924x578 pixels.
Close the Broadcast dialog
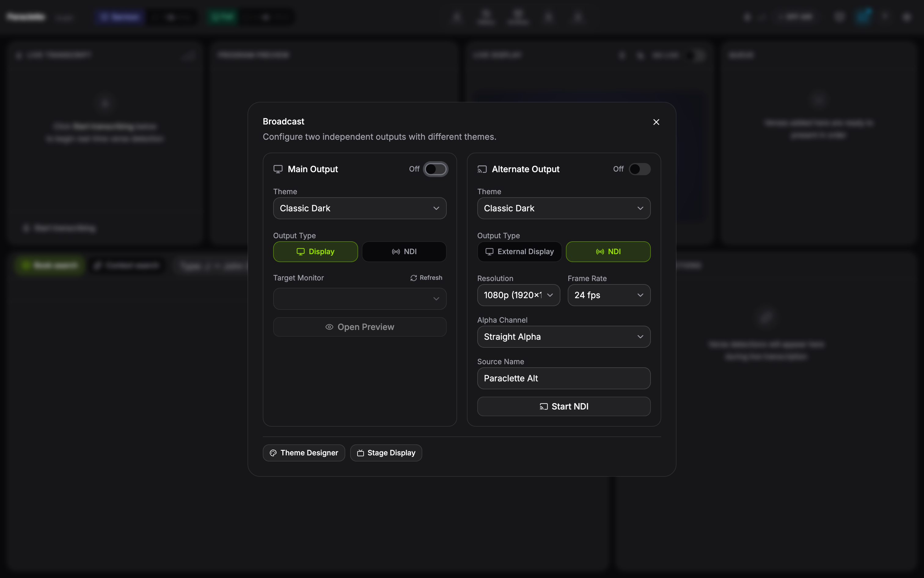(656, 122)
